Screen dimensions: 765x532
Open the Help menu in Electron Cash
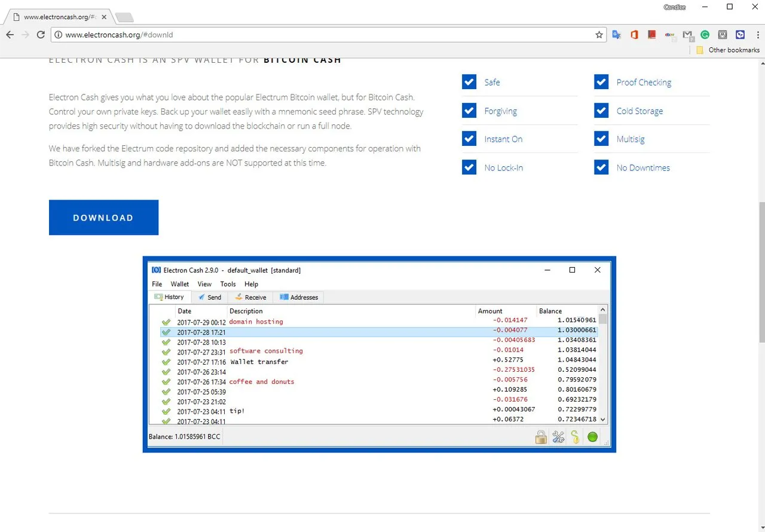251,284
